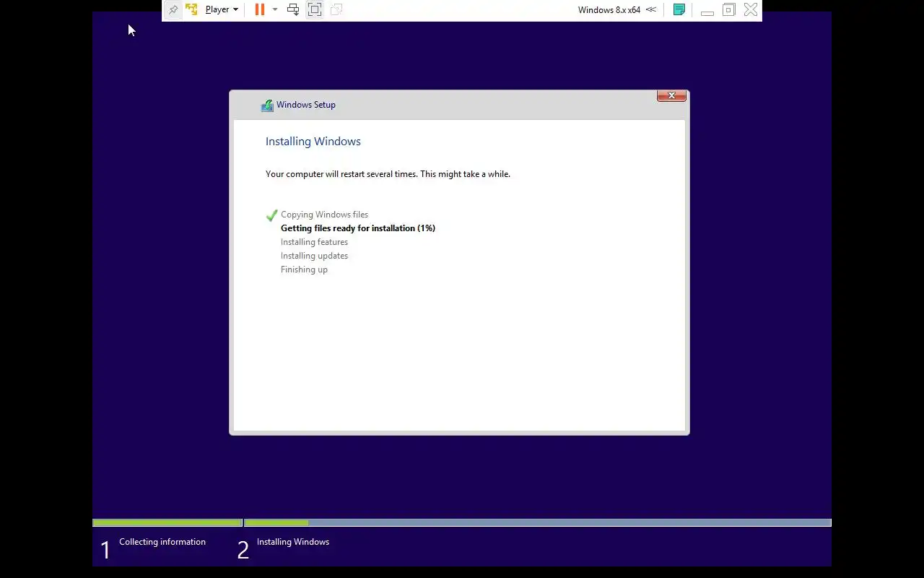Click the Windows 8.x x64 VM name
The width and height of the screenshot is (924, 578).
point(609,10)
